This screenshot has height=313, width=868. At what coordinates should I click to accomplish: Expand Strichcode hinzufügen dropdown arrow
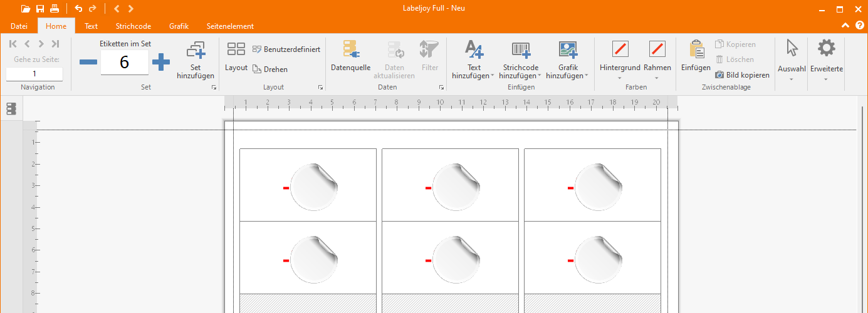click(x=540, y=76)
